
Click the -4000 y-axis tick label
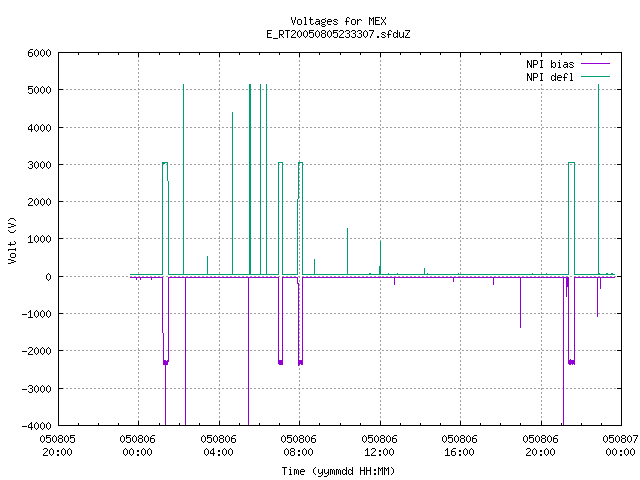[x=37, y=426]
